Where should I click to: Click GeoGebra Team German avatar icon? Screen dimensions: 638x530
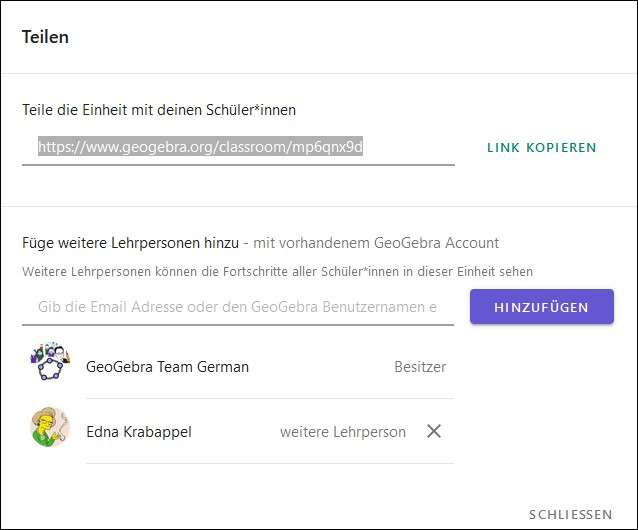click(x=50, y=362)
